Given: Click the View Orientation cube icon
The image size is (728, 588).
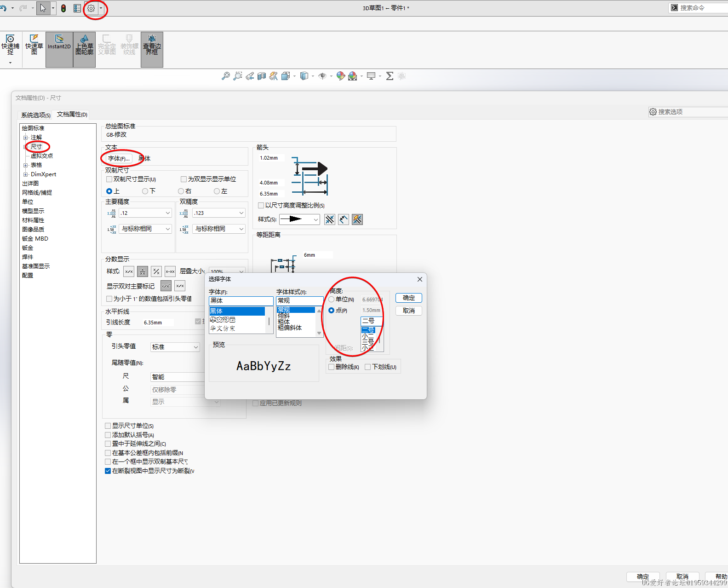Looking at the screenshot, I should point(286,76).
